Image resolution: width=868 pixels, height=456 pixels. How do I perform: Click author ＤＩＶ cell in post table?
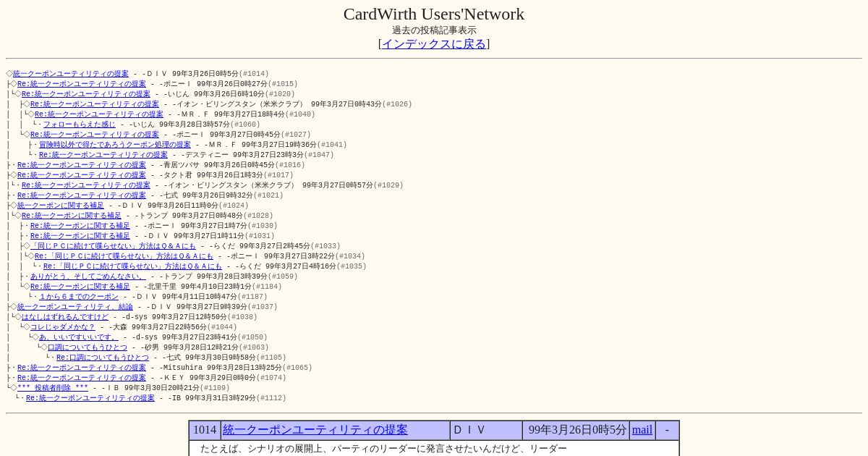pos(486,430)
